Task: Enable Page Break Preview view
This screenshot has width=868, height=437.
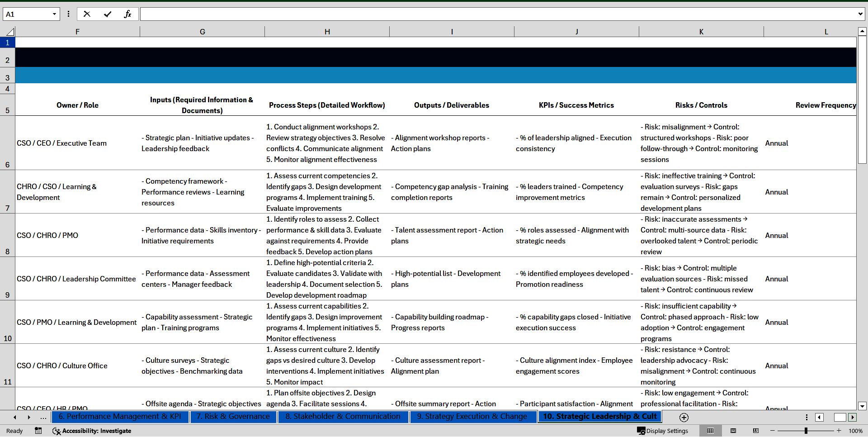Action: coord(755,431)
